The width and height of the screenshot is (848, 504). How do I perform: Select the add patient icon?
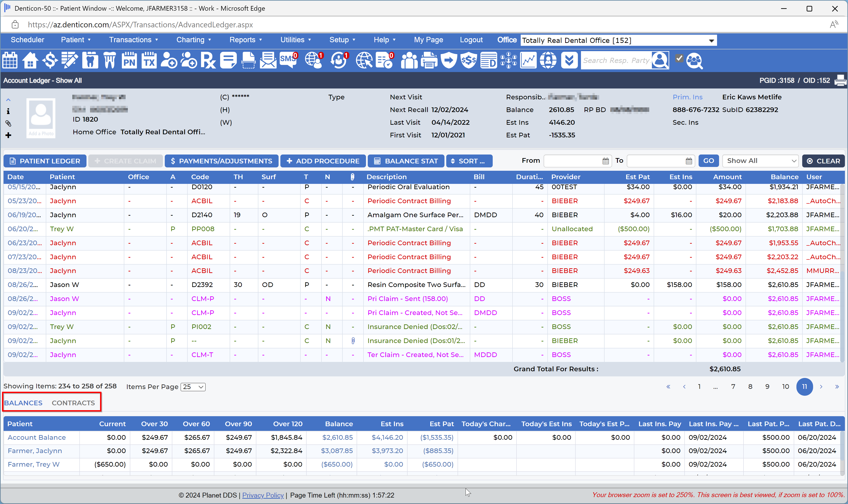click(x=169, y=60)
